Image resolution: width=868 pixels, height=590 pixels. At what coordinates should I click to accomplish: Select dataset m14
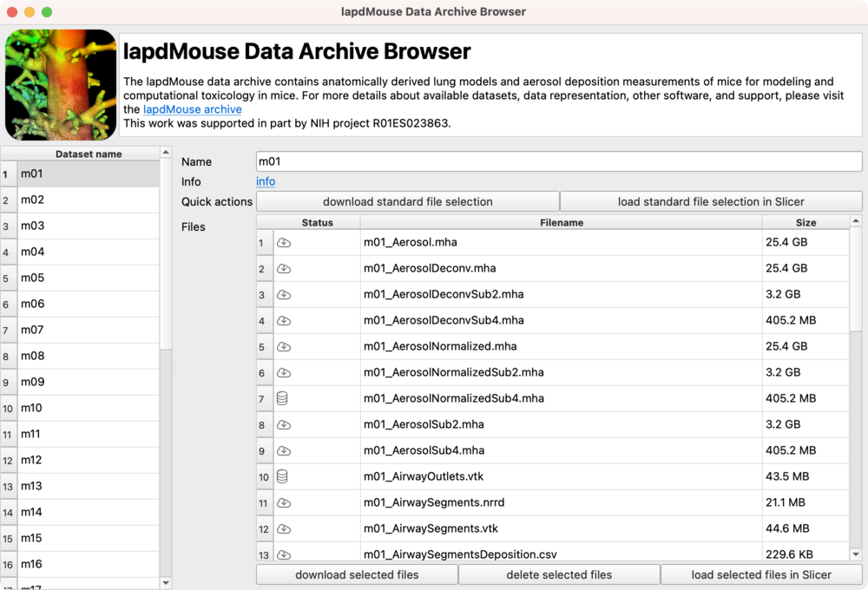click(89, 512)
